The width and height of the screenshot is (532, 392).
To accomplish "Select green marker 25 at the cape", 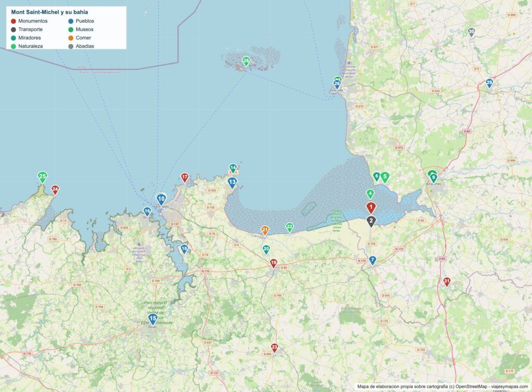I will tap(43, 177).
